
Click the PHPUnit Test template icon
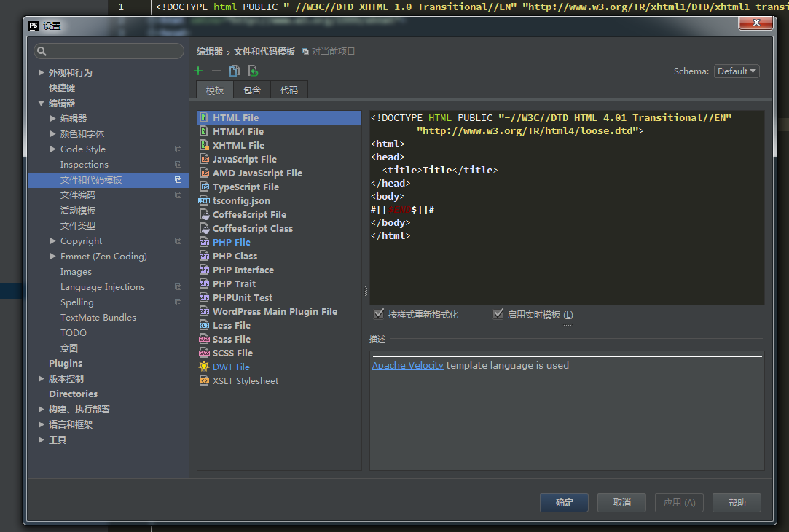coord(204,297)
